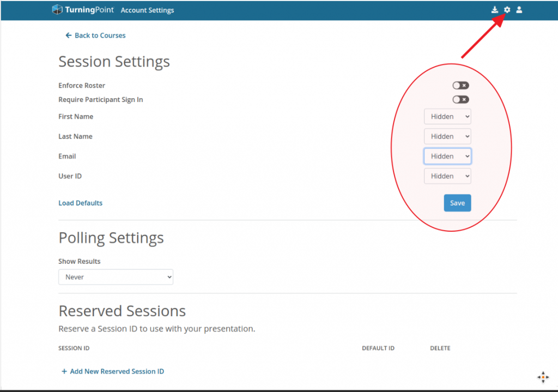Click the TurningPoint cube logo
Screen dimensions: 558x392
(57, 10)
